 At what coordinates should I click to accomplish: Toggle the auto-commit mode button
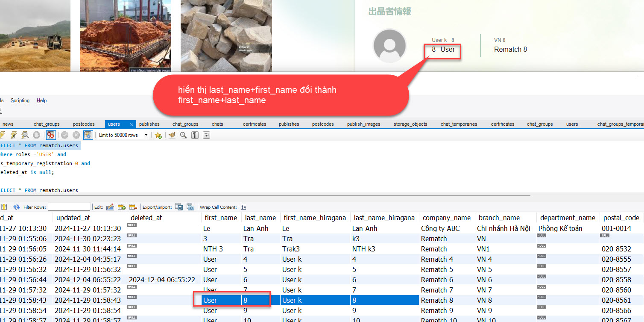coord(88,135)
